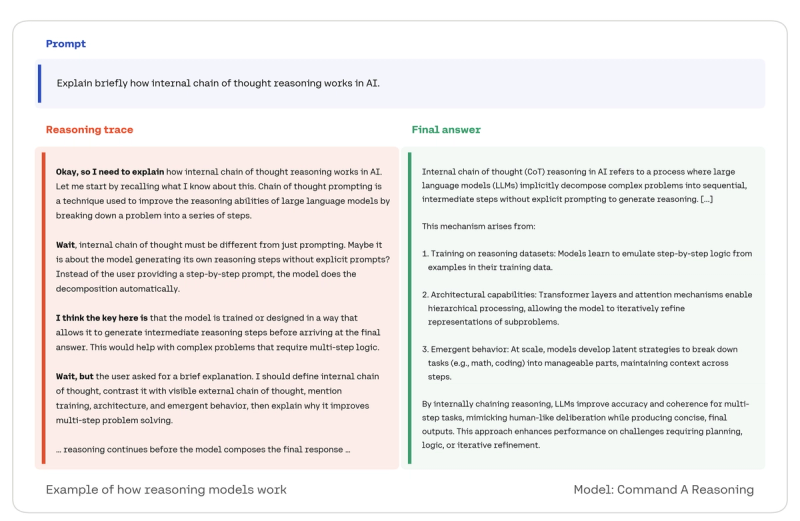This screenshot has width=800, height=521.
Task: Click the blue 'Prompt' heading
Action: point(66,44)
